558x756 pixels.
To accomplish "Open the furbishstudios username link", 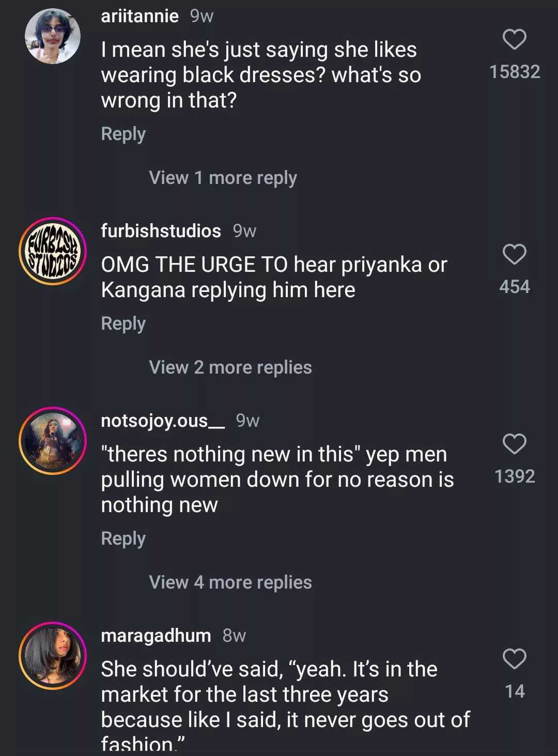I will [161, 230].
